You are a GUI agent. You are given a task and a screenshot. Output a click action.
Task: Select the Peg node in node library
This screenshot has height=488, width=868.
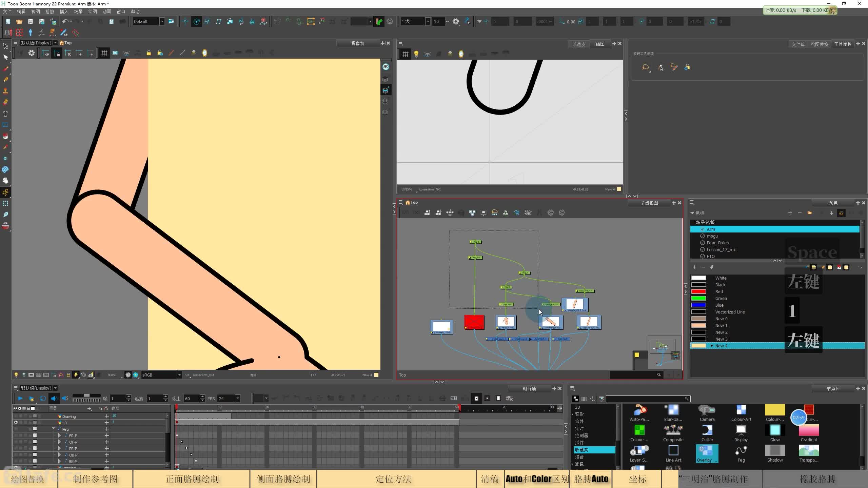pos(741,454)
